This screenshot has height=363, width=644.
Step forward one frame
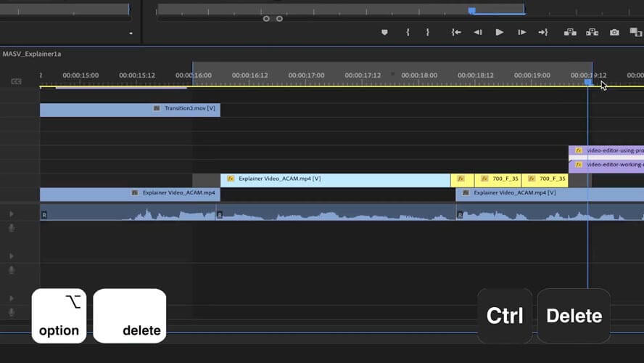[522, 32]
